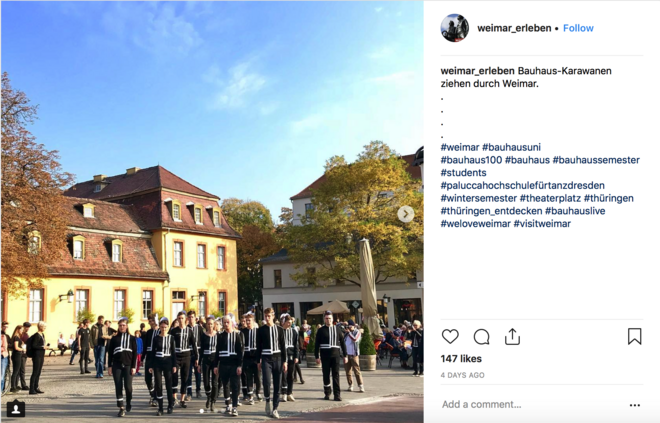This screenshot has width=660, height=423.
Task: Follow the weimar_erleben account
Action: [578, 28]
